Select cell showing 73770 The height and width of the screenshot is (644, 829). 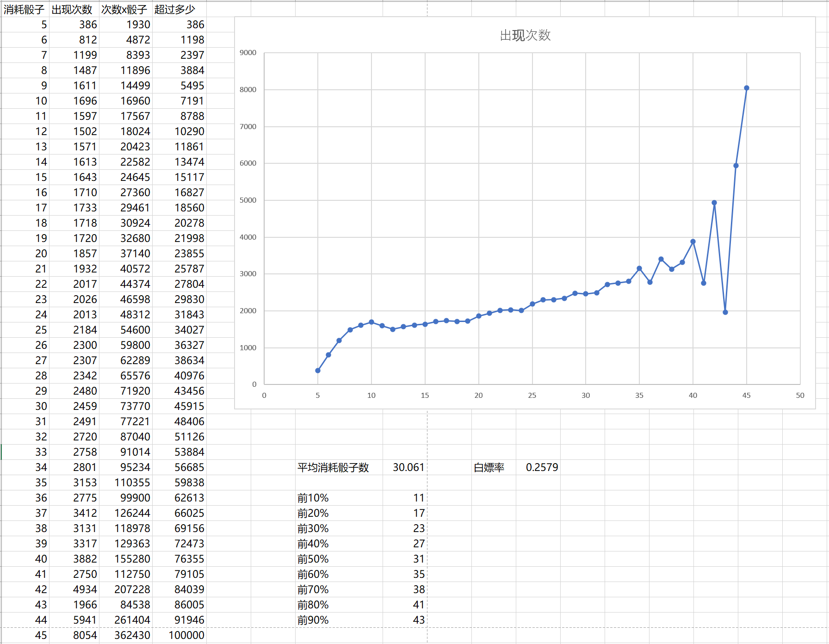click(125, 406)
